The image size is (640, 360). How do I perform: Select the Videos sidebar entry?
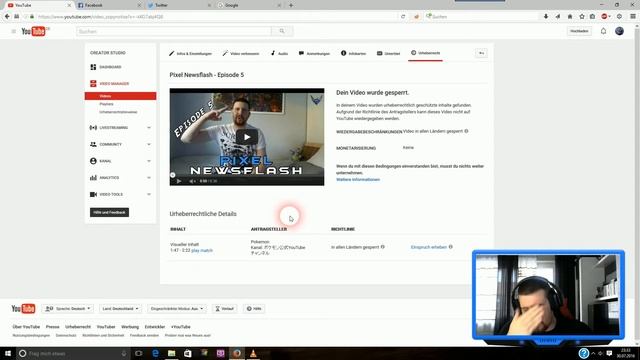click(120, 96)
